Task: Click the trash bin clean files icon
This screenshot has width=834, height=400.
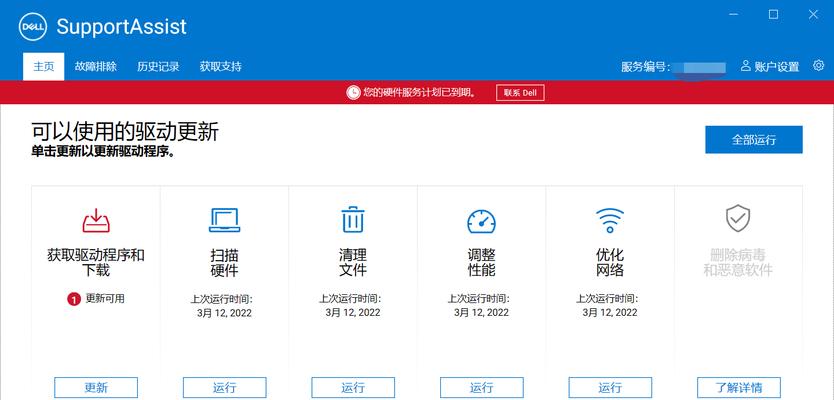Action: pyautogui.click(x=353, y=220)
